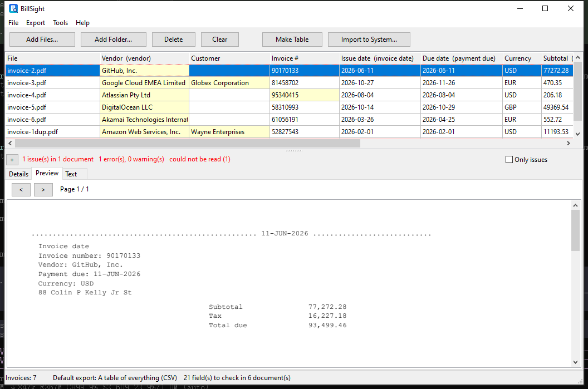Click the DigitalOcean LLC vendor cell
Screen dimensions: 588x389
click(144, 107)
